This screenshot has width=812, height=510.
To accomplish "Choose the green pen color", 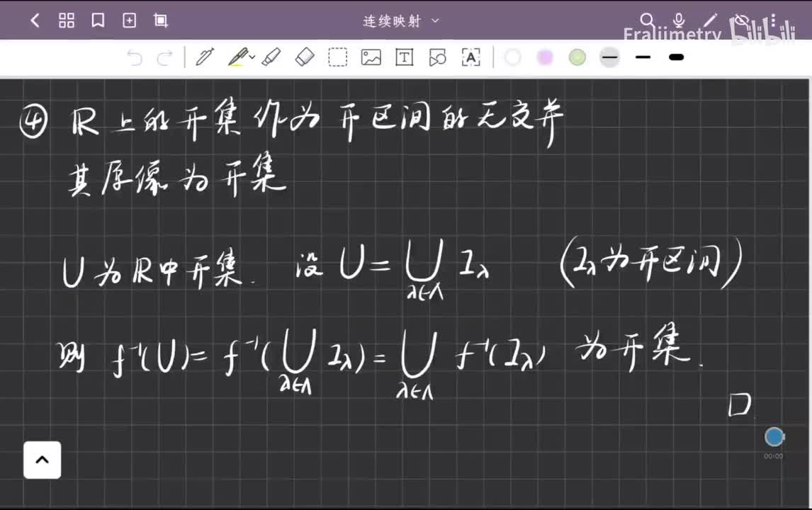I will coord(577,57).
